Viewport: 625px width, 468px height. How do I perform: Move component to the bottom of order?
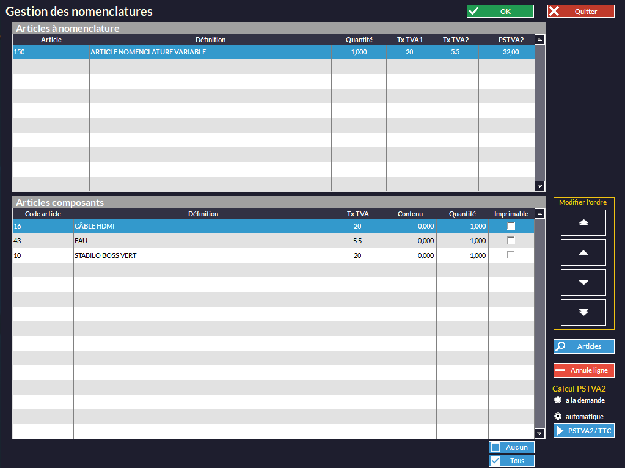pyautogui.click(x=584, y=313)
